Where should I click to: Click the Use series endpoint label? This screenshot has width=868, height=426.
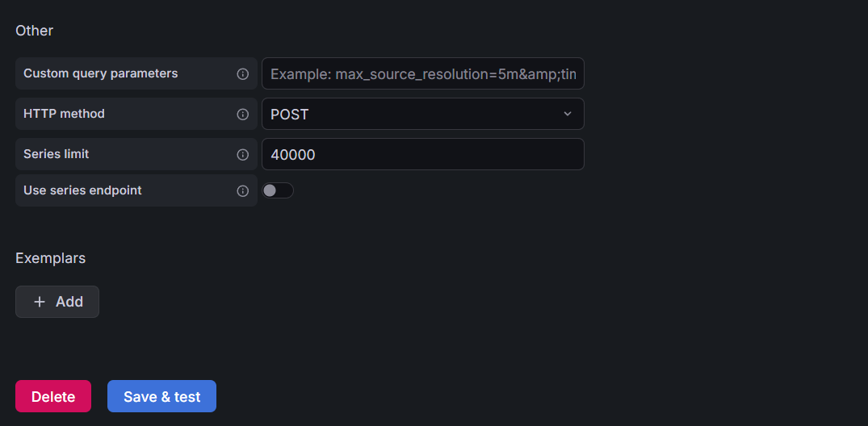pos(82,190)
